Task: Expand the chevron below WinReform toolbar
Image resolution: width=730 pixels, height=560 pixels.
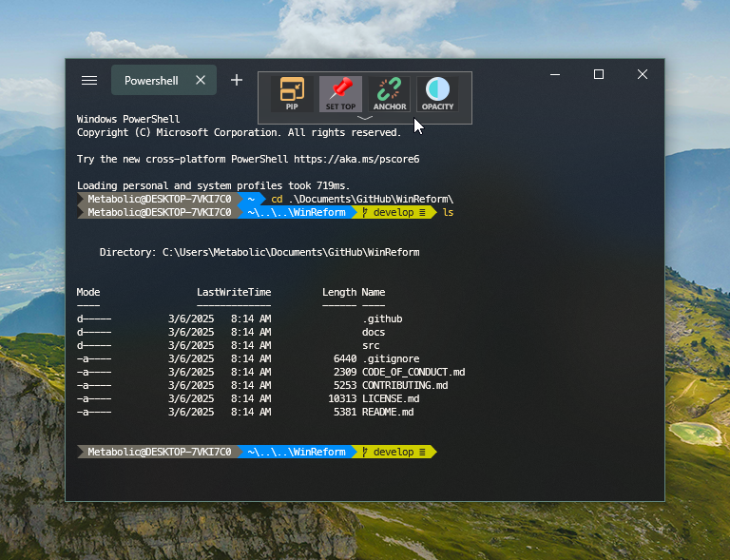Action: coord(365,118)
